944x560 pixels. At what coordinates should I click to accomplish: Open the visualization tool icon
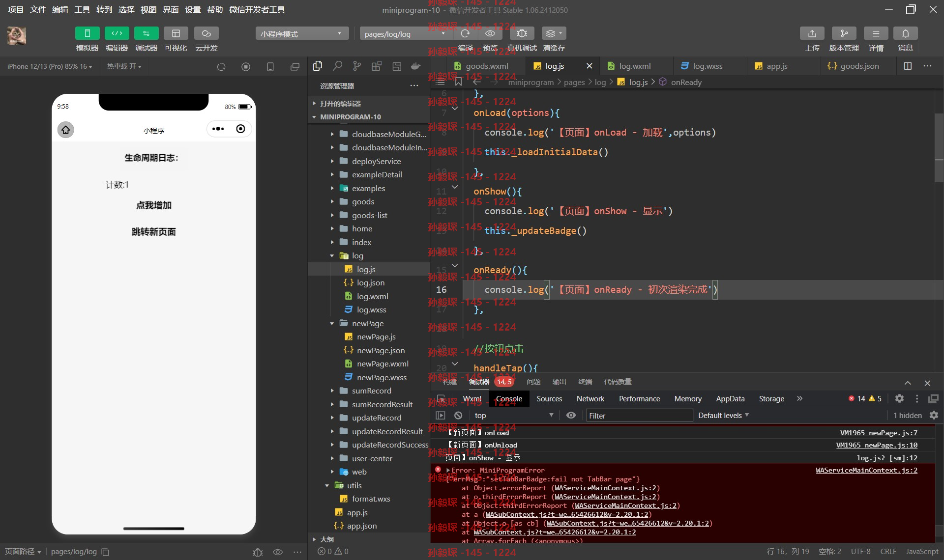pyautogui.click(x=176, y=33)
